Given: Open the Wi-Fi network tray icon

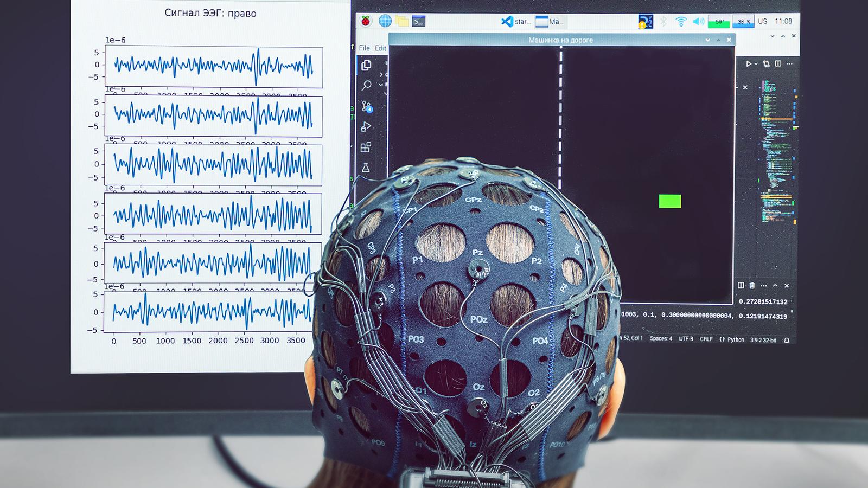Looking at the screenshot, I should [x=681, y=22].
